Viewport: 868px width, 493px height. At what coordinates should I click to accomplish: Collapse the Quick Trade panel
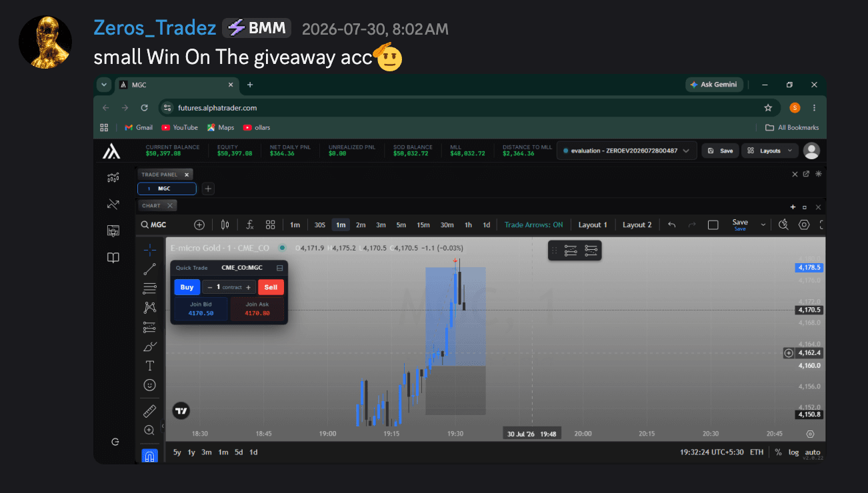coord(279,268)
